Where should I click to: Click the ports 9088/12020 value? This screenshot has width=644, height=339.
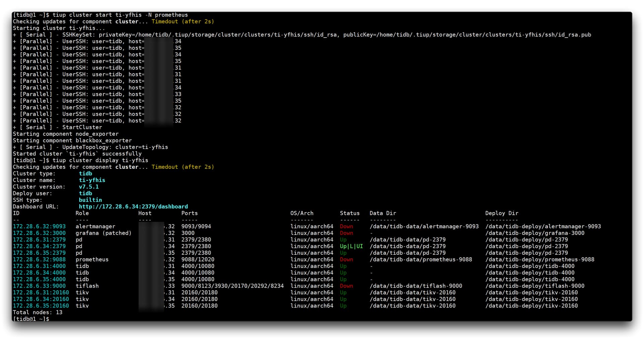click(x=198, y=259)
